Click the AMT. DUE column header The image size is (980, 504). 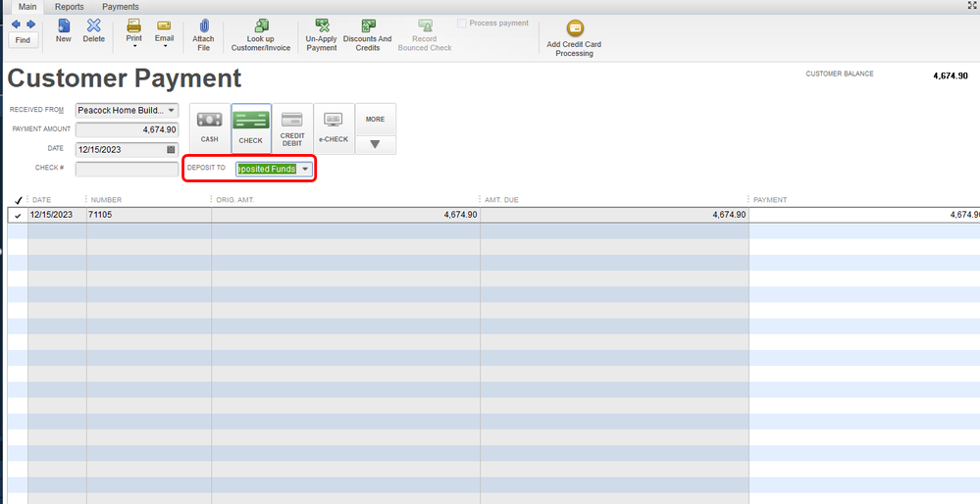(502, 200)
